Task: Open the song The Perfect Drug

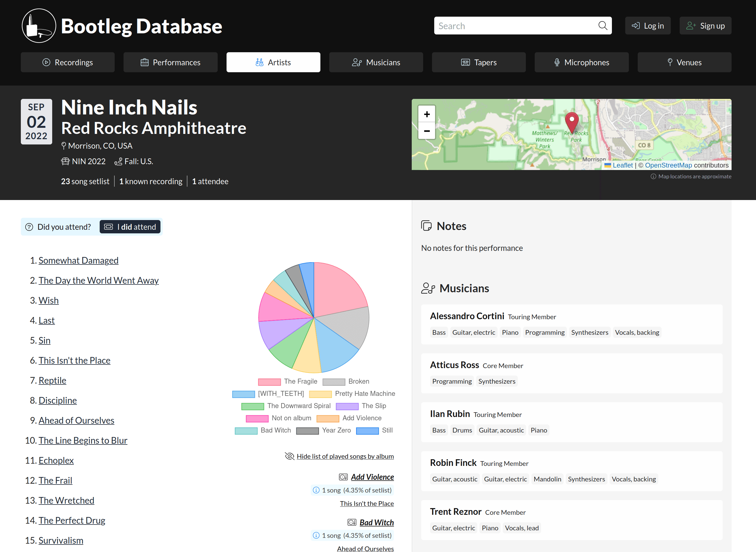Action: pos(72,520)
